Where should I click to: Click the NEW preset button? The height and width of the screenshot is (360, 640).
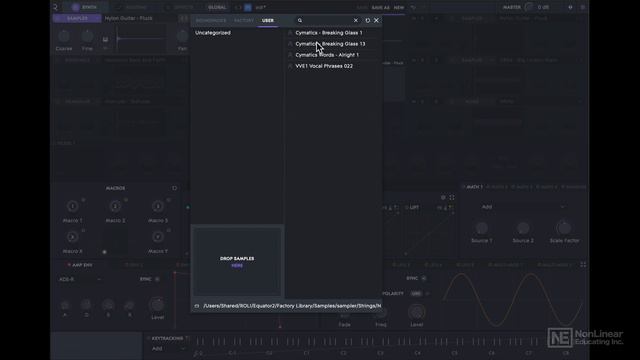tap(399, 7)
